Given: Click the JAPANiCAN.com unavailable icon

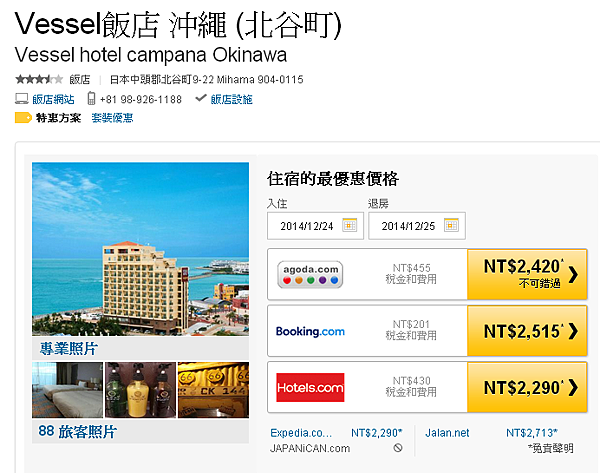Looking at the screenshot, I should click(398, 448).
